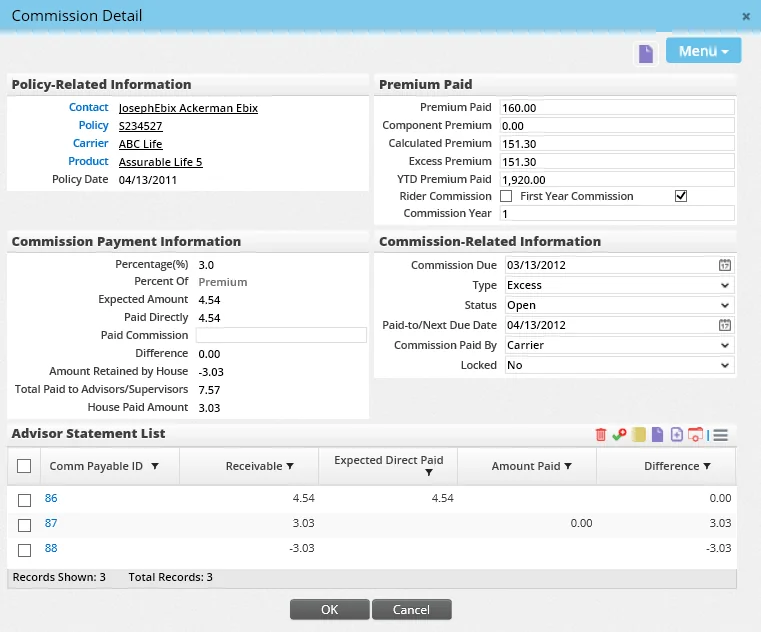Click the red trash delete icon
761x632 pixels.
pyautogui.click(x=600, y=435)
